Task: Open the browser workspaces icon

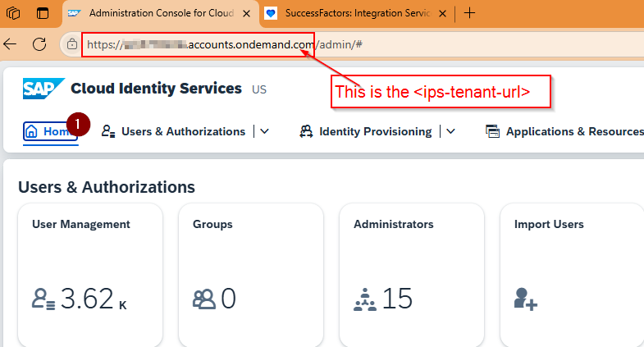Action: tap(13, 13)
